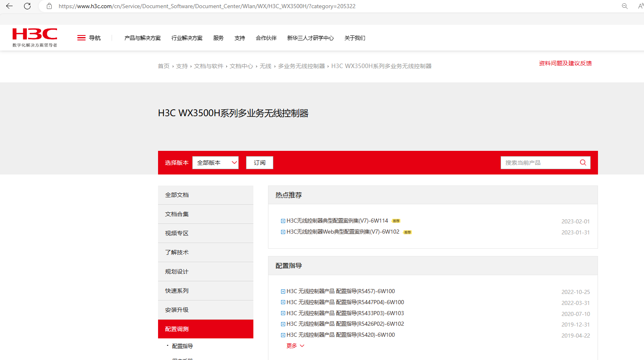The image size is (644, 360).
Task: Open H3C无线控制器Web典型配置案例集(V7)-6W102
Action: 343,232
